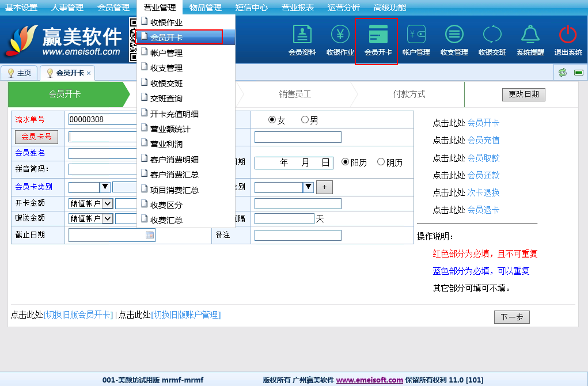Select the 女 gender radio button
The image size is (588, 386).
[x=272, y=120]
